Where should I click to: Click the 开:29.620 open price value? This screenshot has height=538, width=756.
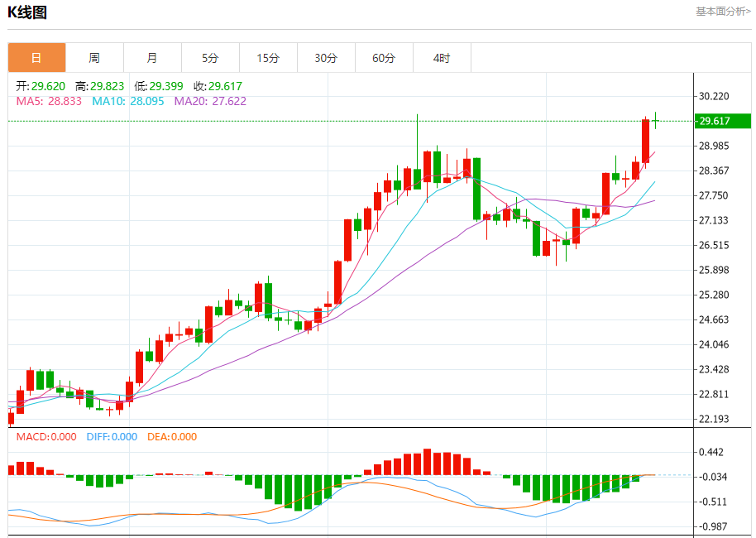[x=41, y=86]
